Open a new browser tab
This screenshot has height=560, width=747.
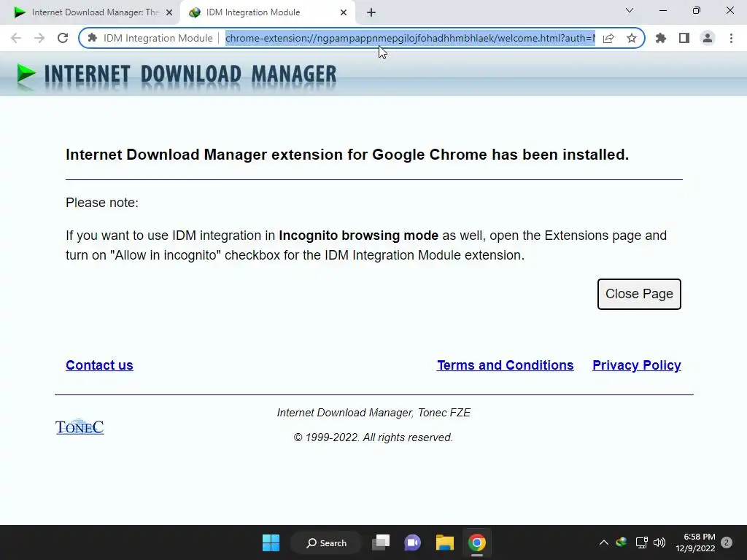[x=371, y=12]
